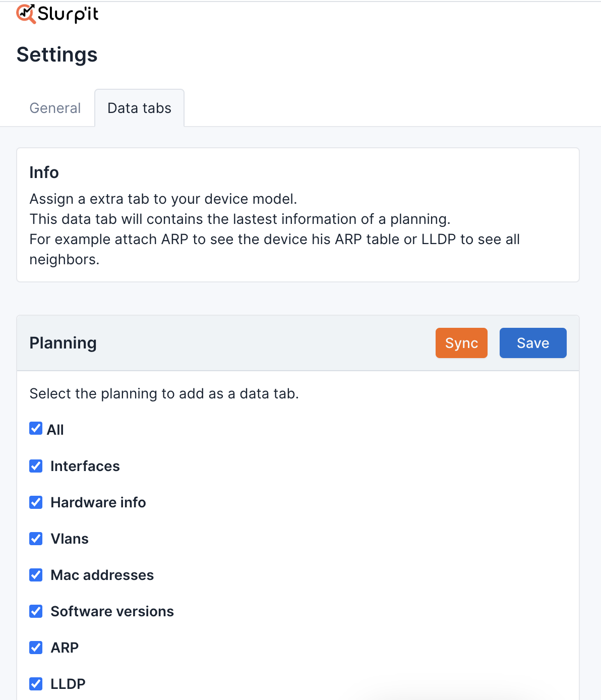Disable the Software versions checkbox
601x700 pixels.
(35, 611)
